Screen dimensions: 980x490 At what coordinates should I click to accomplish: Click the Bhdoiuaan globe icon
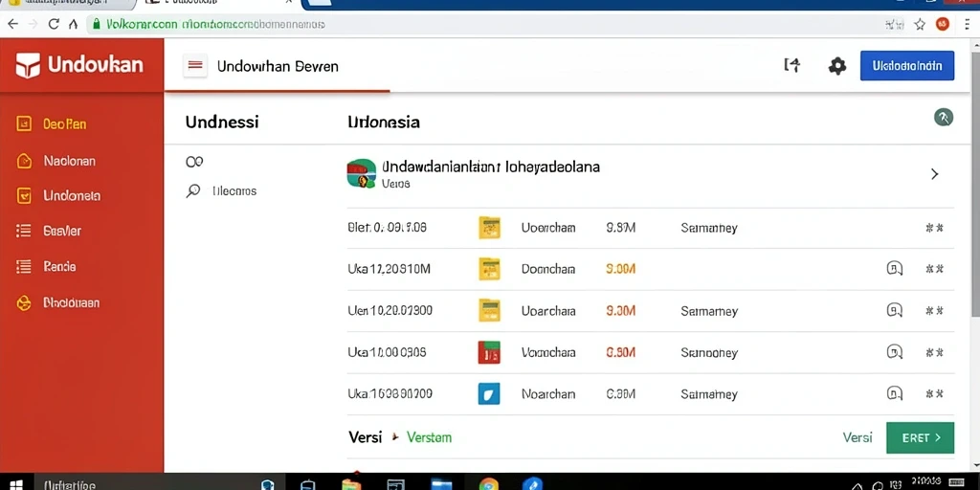23,303
